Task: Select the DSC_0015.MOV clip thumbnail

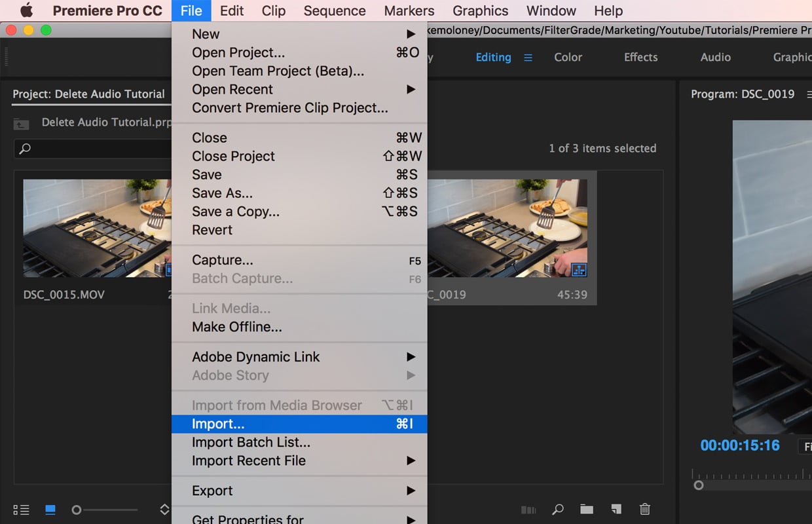Action: [97, 228]
